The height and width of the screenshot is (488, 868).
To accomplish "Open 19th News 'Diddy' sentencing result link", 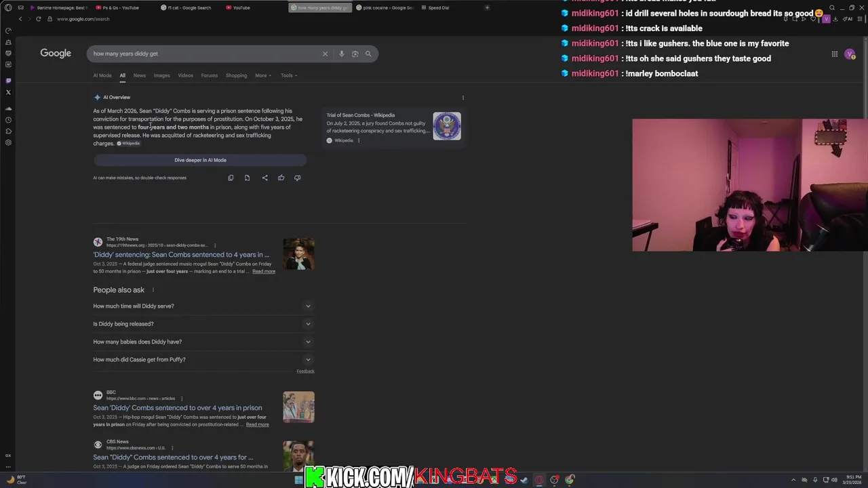I will (181, 255).
